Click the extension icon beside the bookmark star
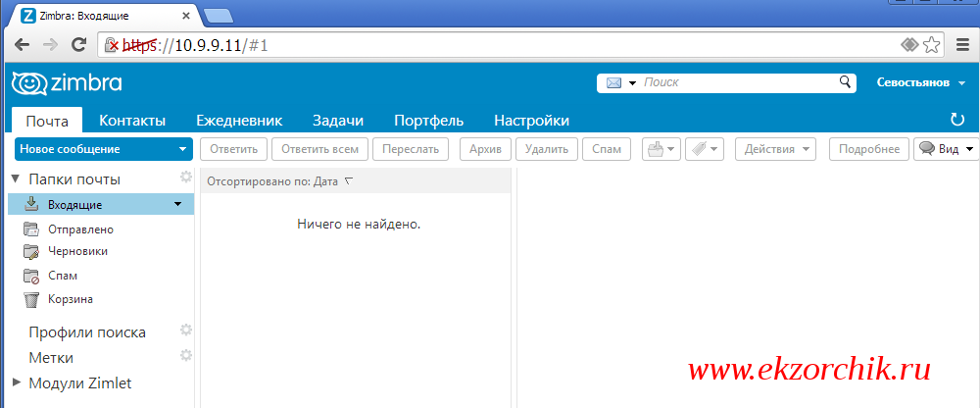980x408 pixels. (x=909, y=44)
